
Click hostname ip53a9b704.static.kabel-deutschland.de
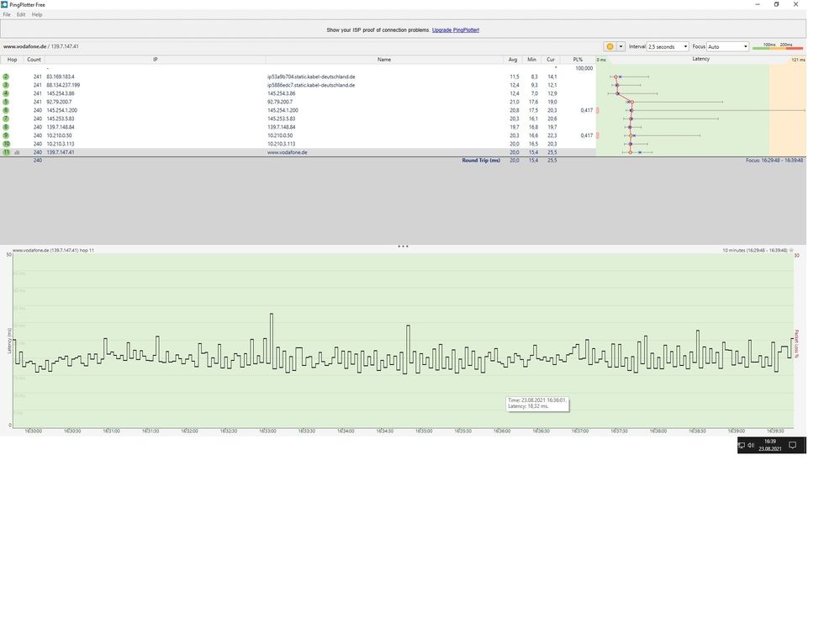(311, 77)
